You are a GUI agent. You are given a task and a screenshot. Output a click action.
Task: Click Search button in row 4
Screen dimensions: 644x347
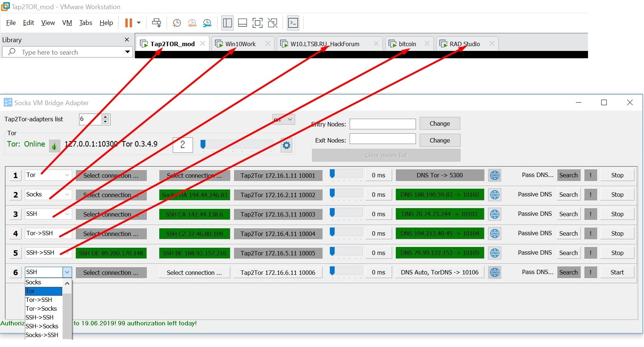click(x=568, y=233)
